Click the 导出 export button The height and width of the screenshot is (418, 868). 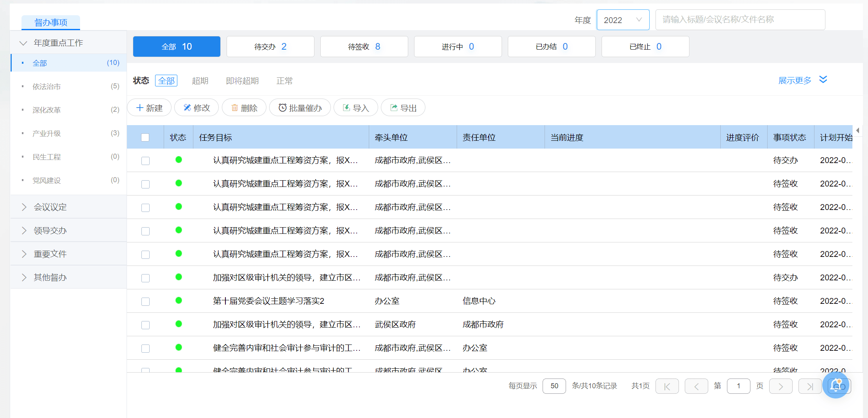click(403, 108)
